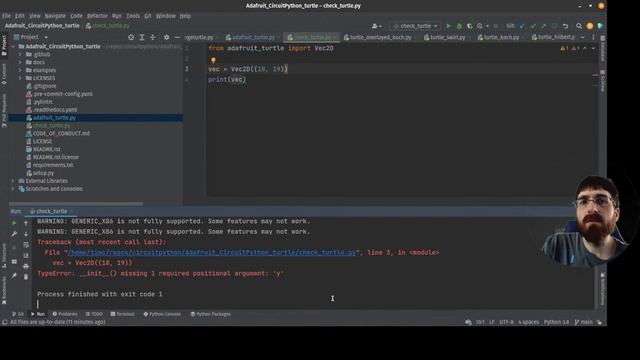Click the Git update project arrow icon
Viewport: 640px width, 360px height.
pos(522,26)
